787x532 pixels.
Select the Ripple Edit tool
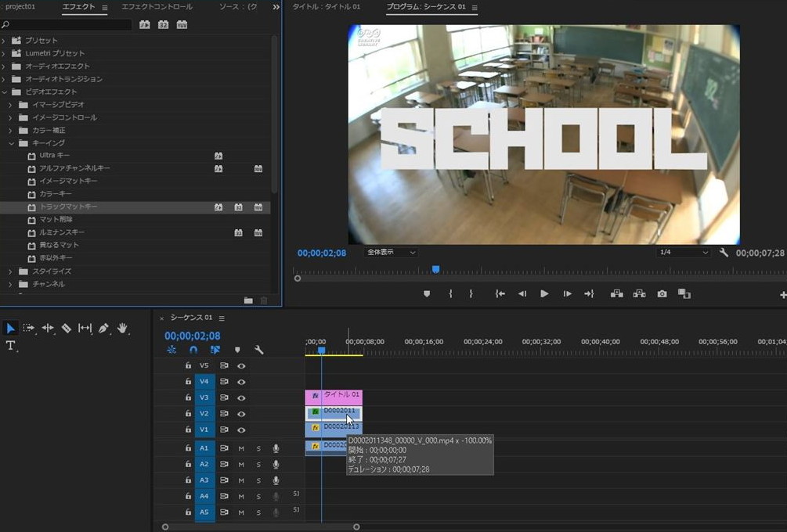pos(48,329)
